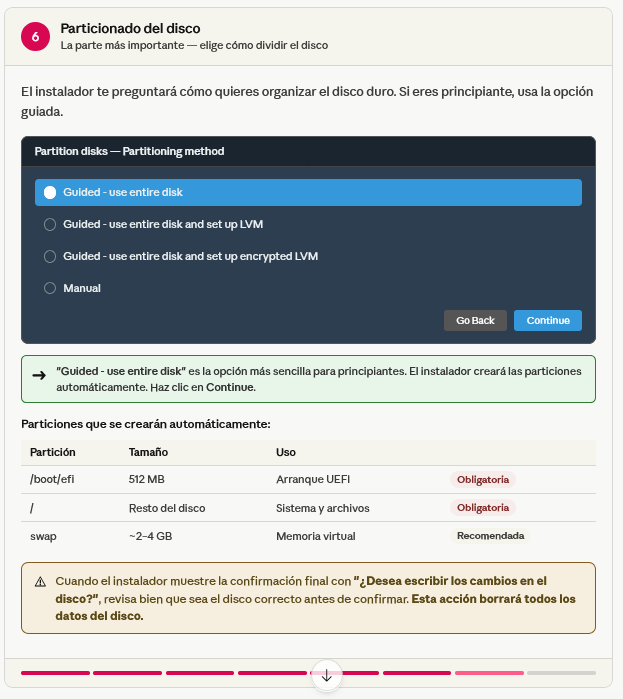The width and height of the screenshot is (623, 699).
Task: Click the Continue button
Action: tap(548, 321)
